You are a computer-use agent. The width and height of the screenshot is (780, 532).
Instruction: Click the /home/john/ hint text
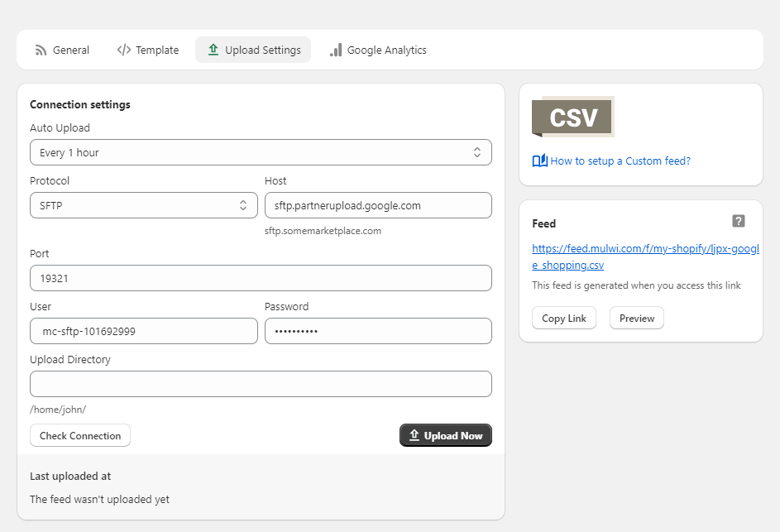click(58, 410)
